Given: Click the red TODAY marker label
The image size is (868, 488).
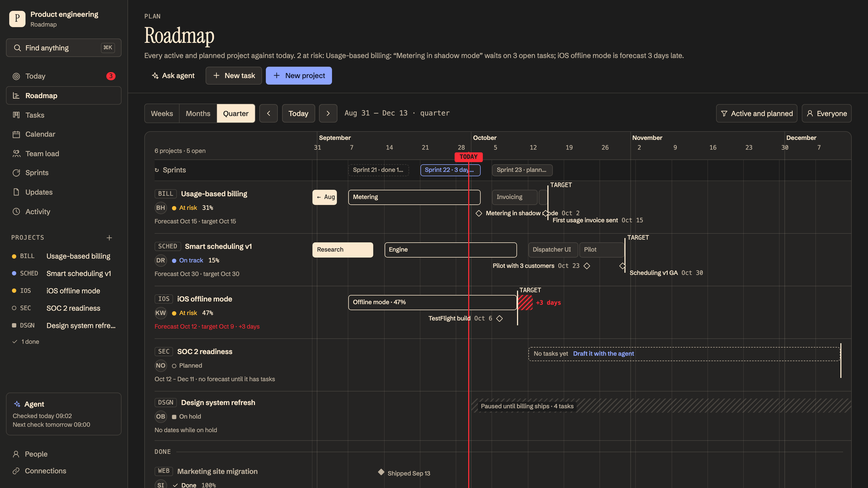Looking at the screenshot, I should (469, 157).
